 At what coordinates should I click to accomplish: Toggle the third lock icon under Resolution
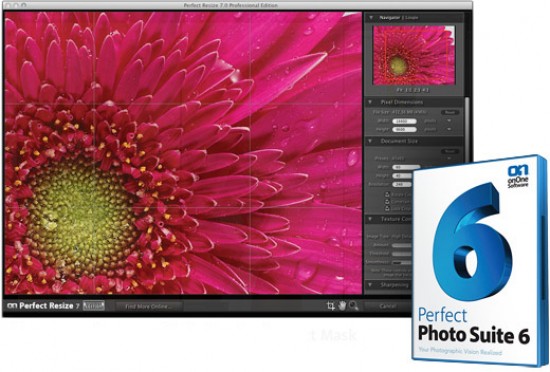pyautogui.click(x=387, y=208)
